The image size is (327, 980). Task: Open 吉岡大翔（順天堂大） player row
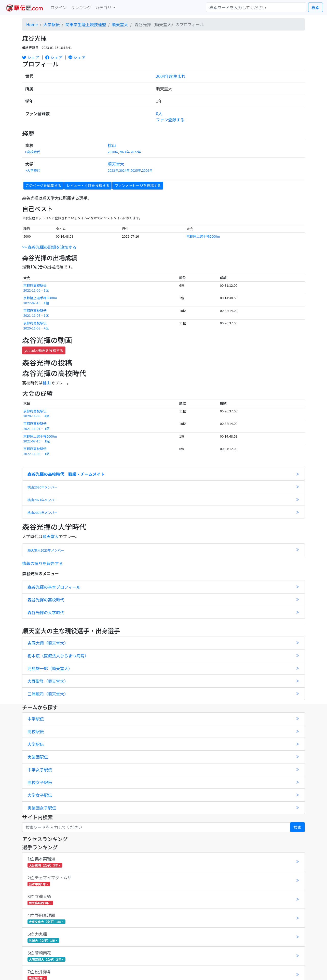point(163,643)
